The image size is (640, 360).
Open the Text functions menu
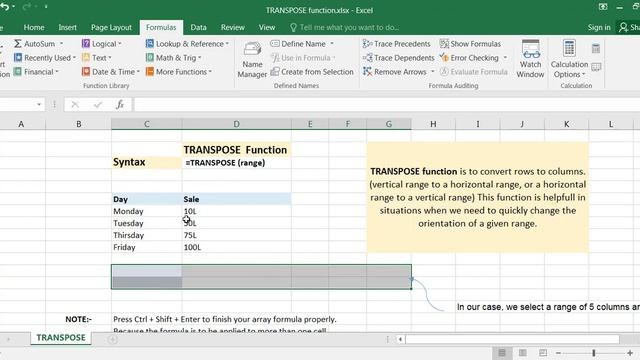[96, 58]
